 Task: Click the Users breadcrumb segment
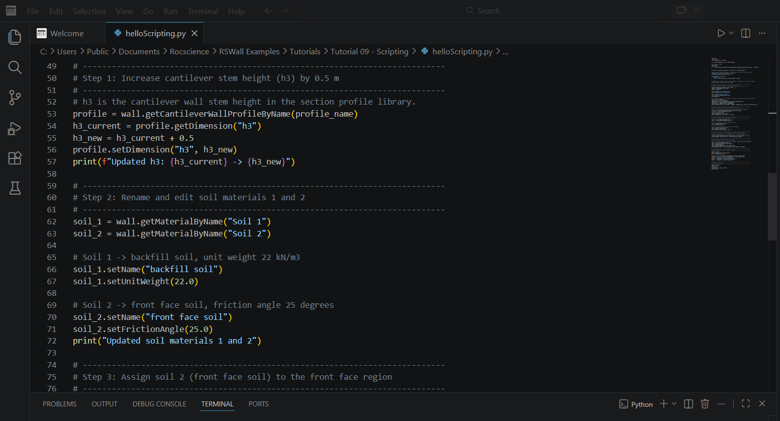(67, 52)
